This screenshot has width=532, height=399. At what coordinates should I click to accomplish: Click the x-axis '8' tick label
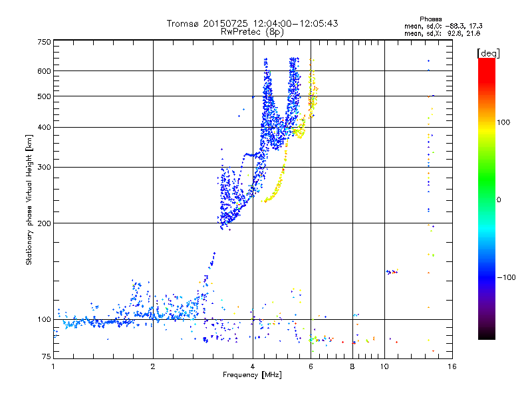coord(352,366)
